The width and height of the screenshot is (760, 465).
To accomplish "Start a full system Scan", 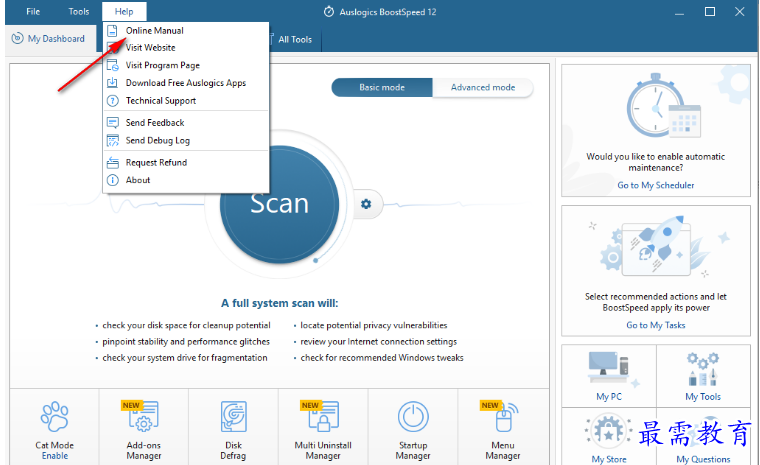I will pos(279,204).
